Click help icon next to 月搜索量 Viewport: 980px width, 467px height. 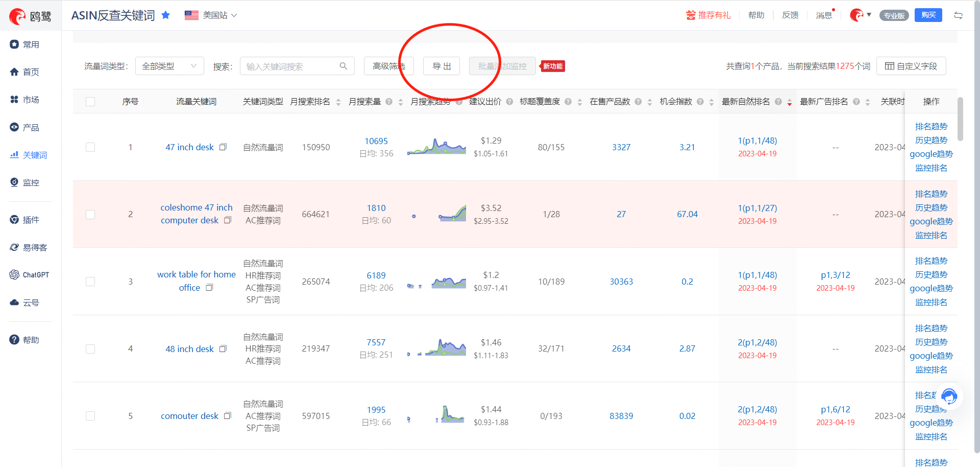click(389, 102)
